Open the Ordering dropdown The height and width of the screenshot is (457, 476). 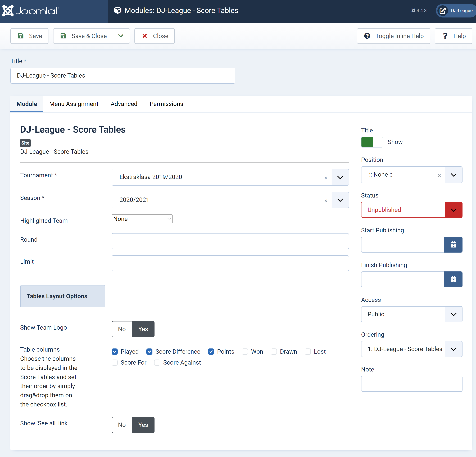[x=412, y=349]
